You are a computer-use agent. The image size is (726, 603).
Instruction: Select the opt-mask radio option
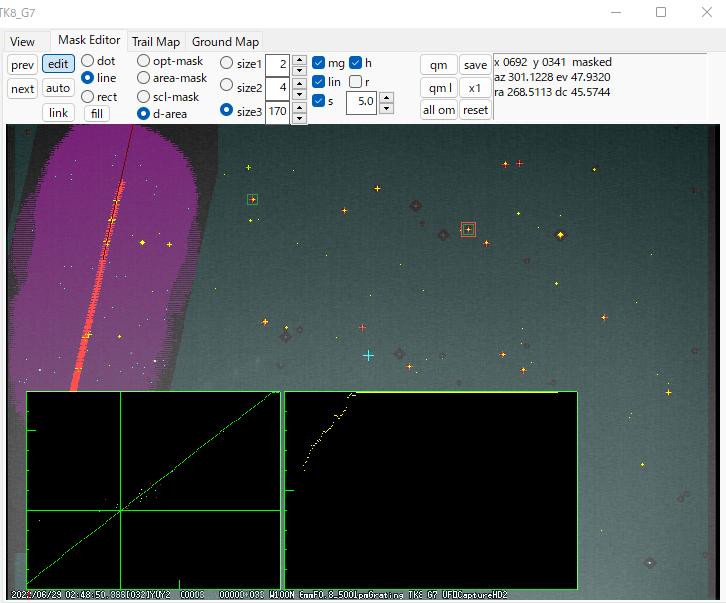pyautogui.click(x=144, y=61)
